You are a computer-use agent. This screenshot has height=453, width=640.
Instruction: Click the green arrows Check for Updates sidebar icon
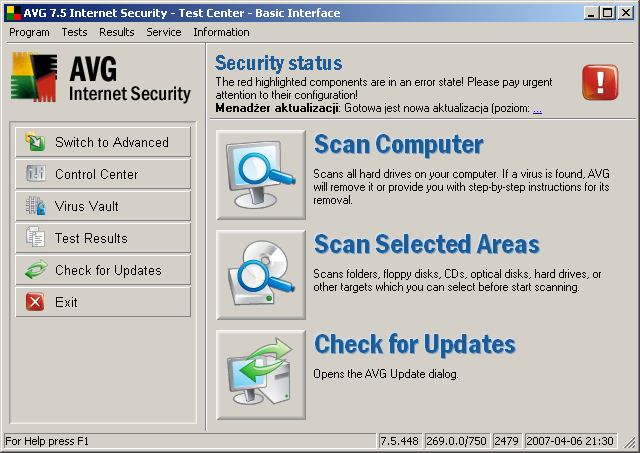point(36,270)
